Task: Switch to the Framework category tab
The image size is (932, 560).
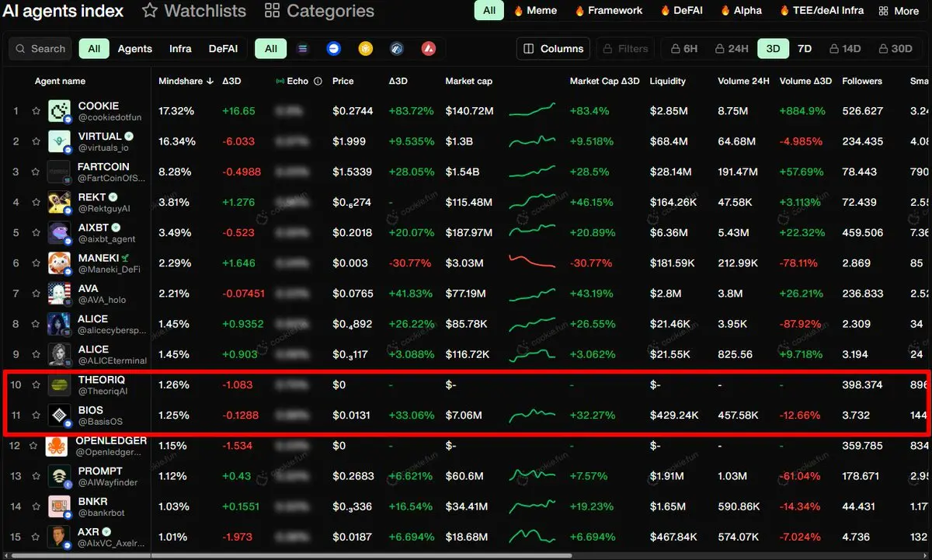Action: (608, 11)
